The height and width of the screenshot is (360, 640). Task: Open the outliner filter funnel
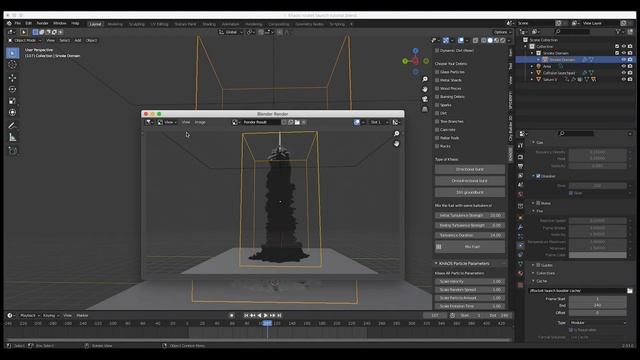pyautogui.click(x=618, y=31)
